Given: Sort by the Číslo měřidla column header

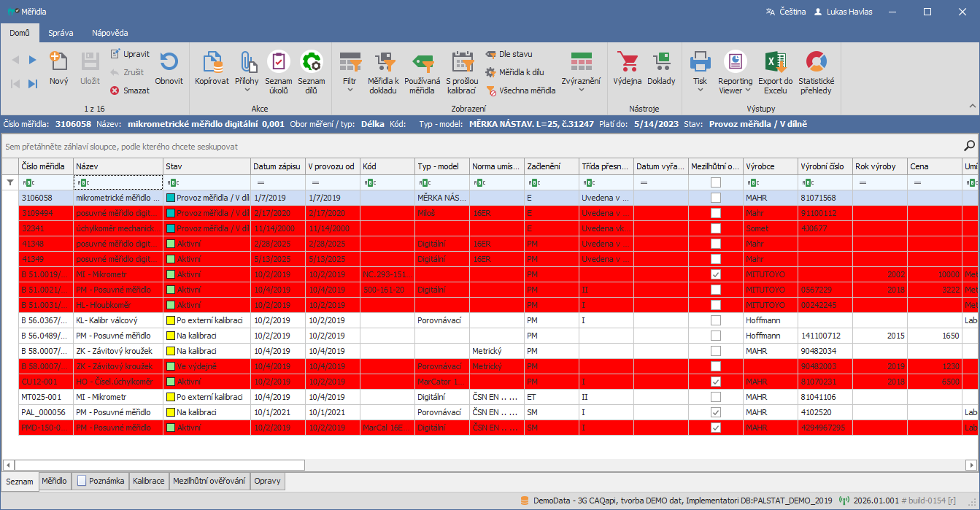Looking at the screenshot, I should pyautogui.click(x=46, y=166).
